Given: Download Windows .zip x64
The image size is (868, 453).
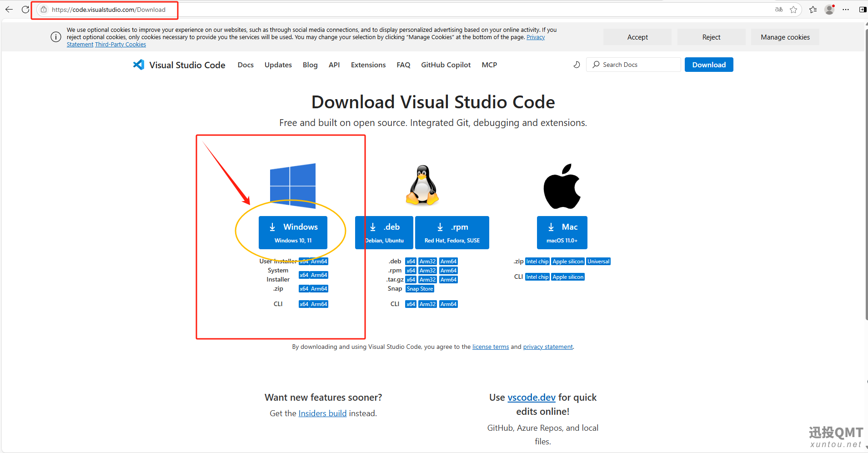Looking at the screenshot, I should tap(304, 289).
